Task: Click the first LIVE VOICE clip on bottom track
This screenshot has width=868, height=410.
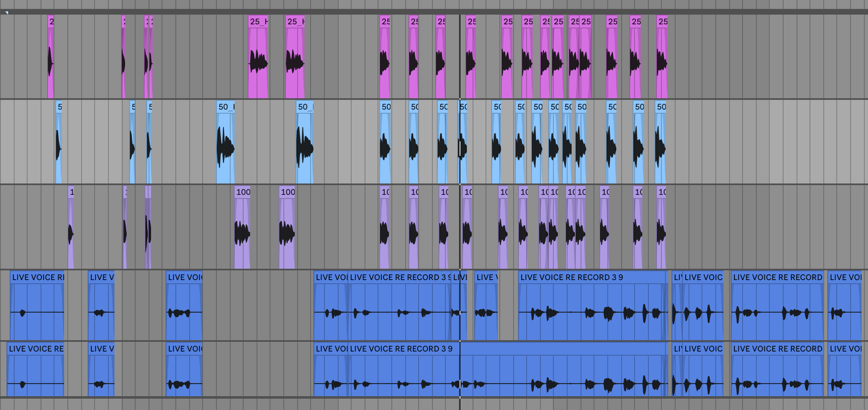Action: pyautogui.click(x=35, y=369)
